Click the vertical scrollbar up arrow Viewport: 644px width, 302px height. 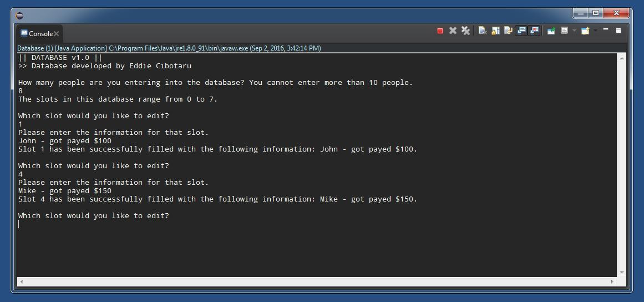[x=622, y=58]
